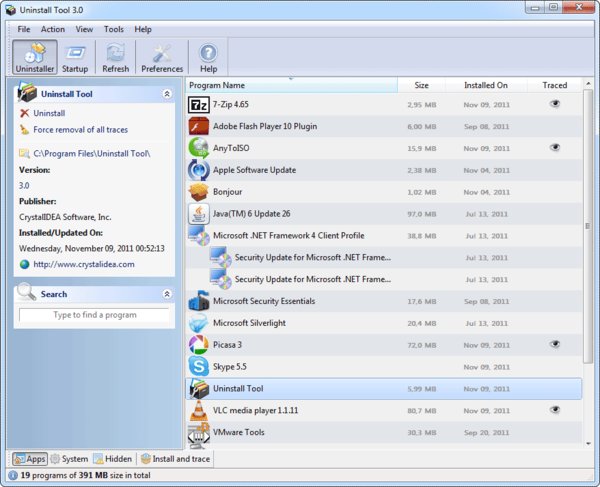Image resolution: width=600 pixels, height=487 pixels.
Task: Select the Picasa 3 program icon
Action: 198,344
